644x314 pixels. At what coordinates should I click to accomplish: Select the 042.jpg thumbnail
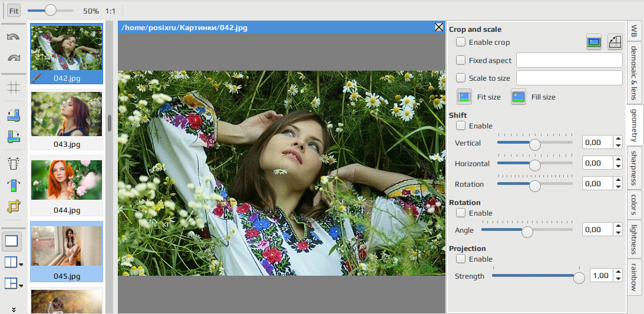point(67,53)
